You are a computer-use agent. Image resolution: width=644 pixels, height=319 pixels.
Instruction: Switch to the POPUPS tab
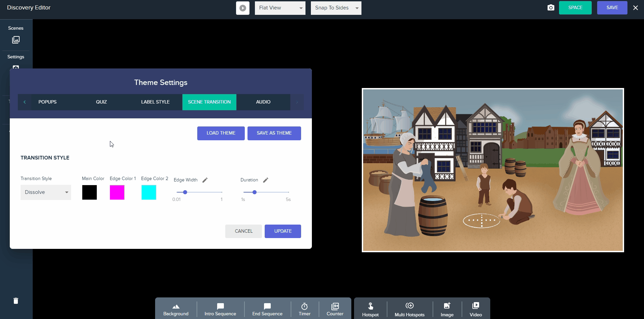click(x=48, y=102)
